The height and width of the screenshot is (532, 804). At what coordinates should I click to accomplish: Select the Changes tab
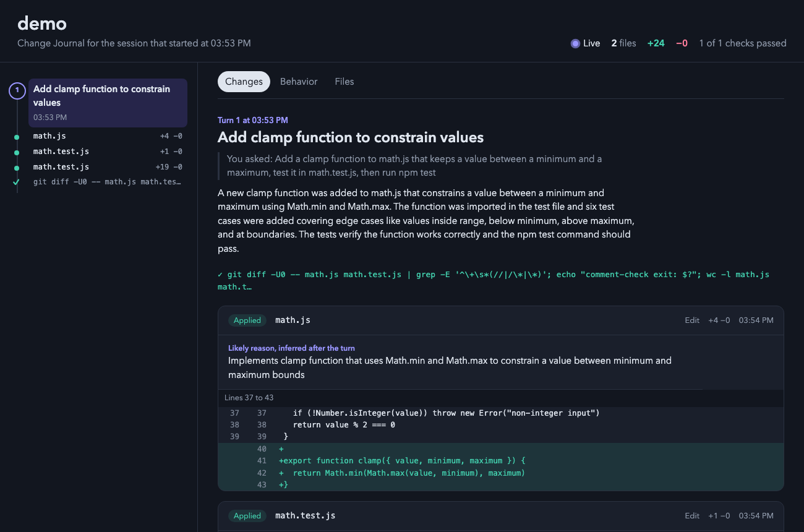click(x=244, y=82)
